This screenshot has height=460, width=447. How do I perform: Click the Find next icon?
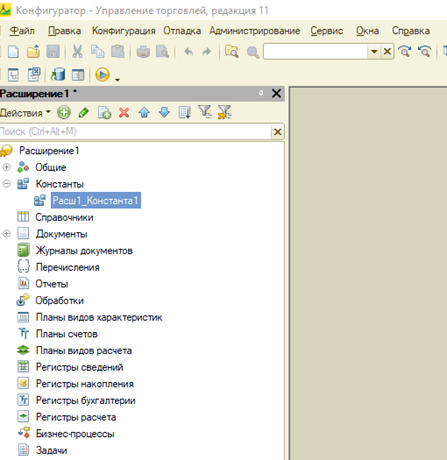tap(405, 52)
